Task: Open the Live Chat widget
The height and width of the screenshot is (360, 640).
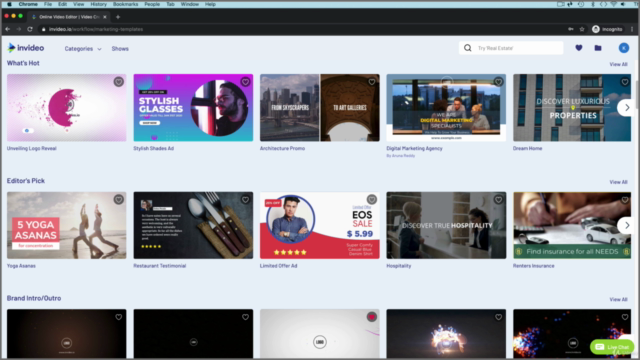Action: 612,347
